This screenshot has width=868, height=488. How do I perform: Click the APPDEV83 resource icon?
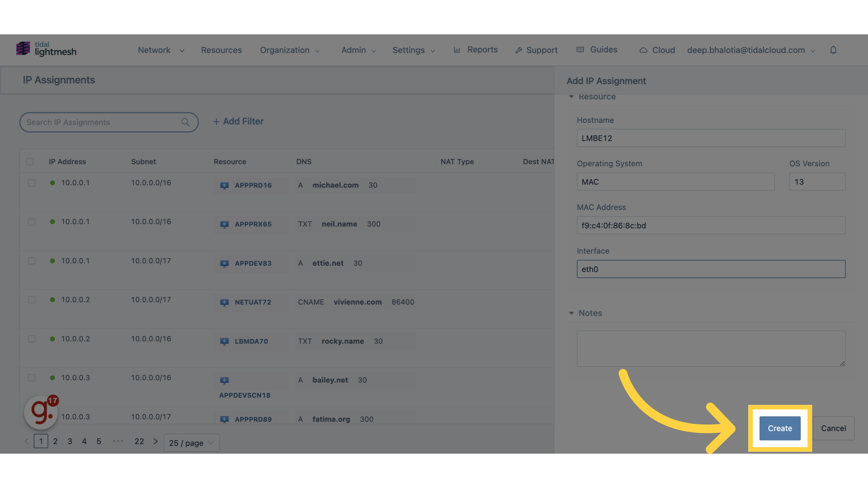pyautogui.click(x=225, y=263)
